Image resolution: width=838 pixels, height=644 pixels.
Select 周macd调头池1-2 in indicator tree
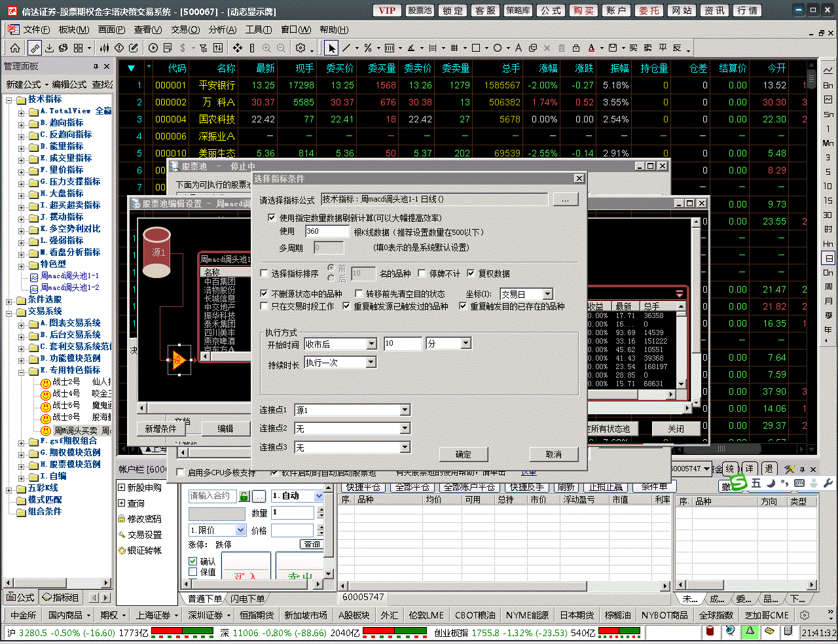pyautogui.click(x=70, y=287)
